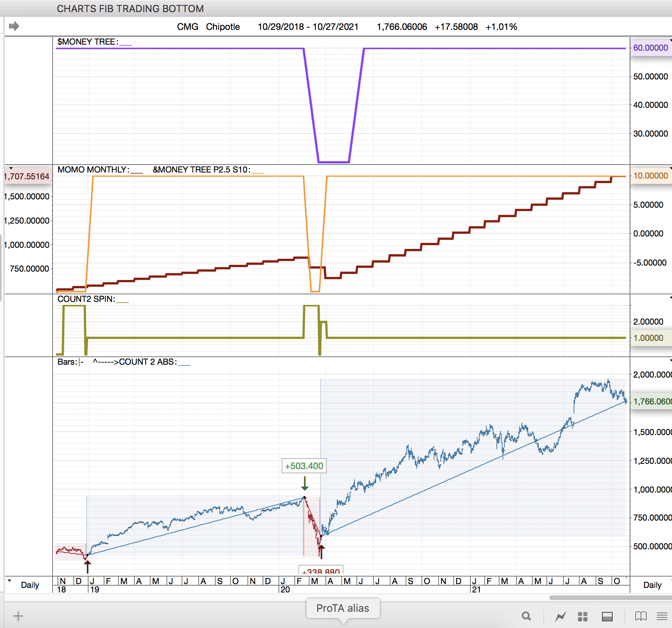
Task: Click the plus icon in bottom bar
Action: point(18,616)
